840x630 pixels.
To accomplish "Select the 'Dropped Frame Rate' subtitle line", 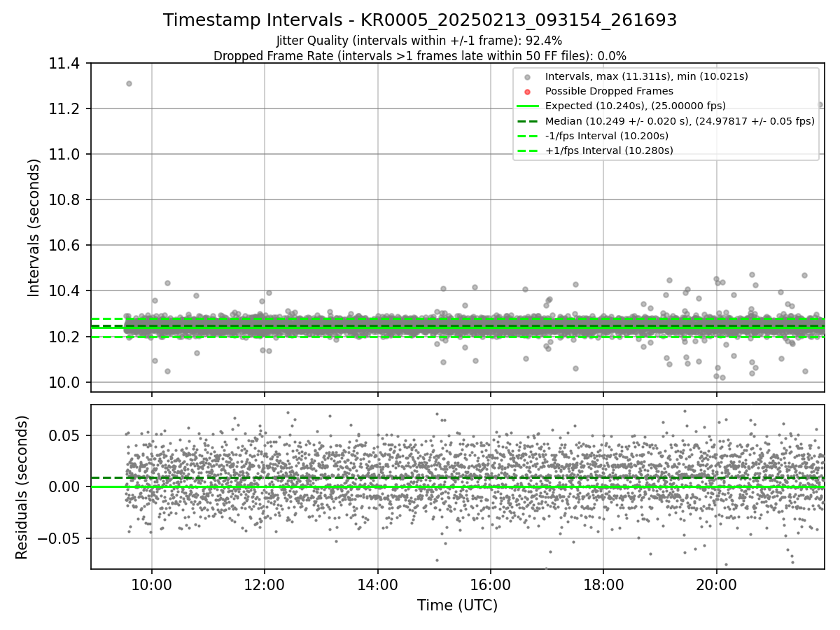I will [420, 56].
